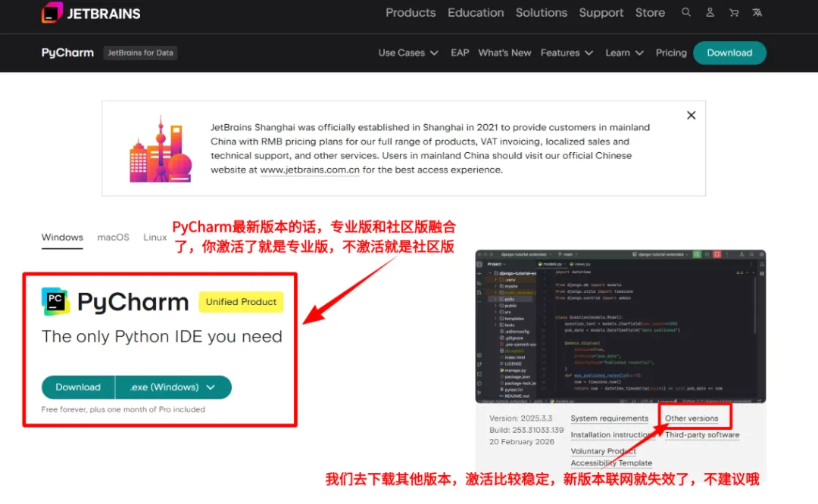Open Third-party software link

coord(702,434)
